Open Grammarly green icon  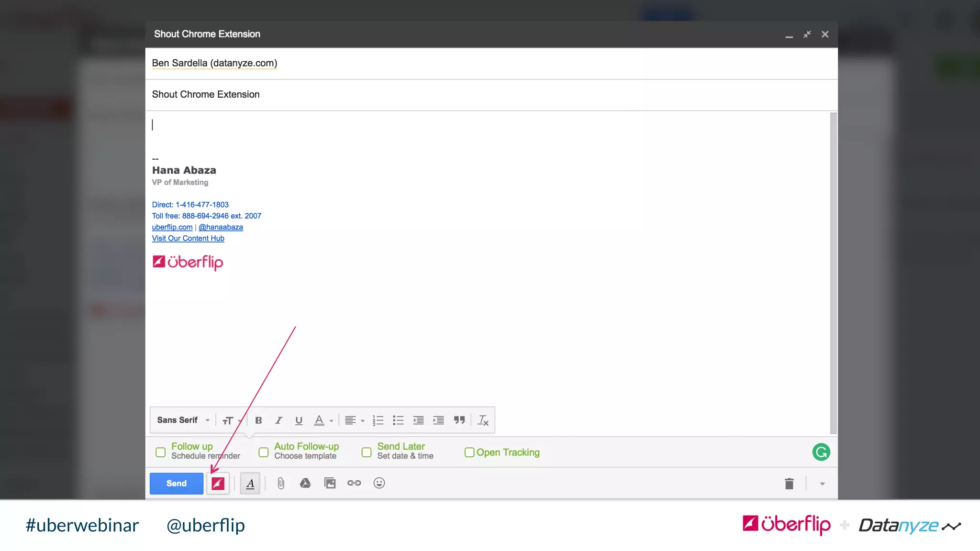[821, 452]
